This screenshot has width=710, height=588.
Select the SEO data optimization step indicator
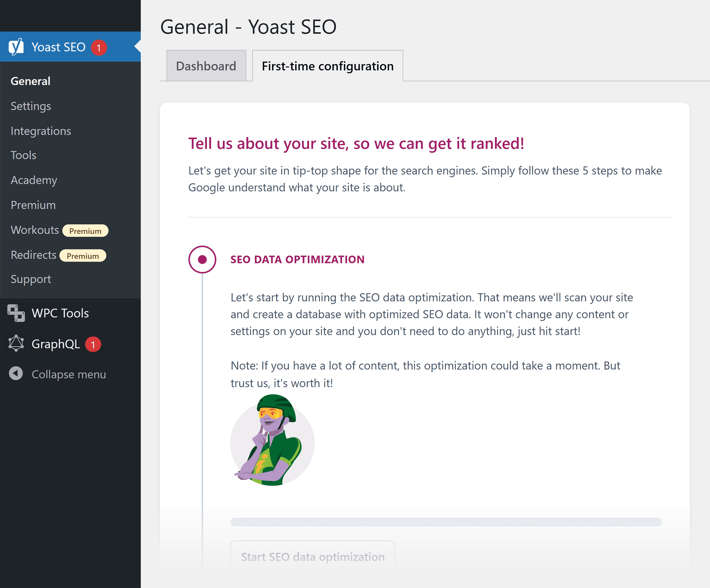202,259
